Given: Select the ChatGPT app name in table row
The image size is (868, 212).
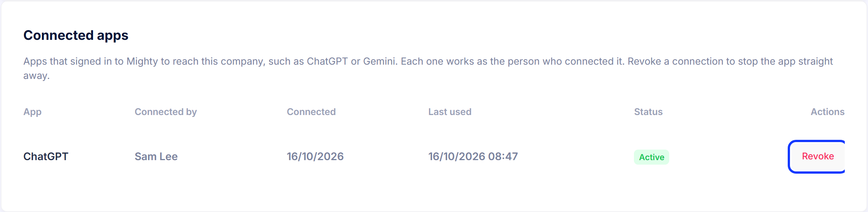Looking at the screenshot, I should [x=46, y=156].
